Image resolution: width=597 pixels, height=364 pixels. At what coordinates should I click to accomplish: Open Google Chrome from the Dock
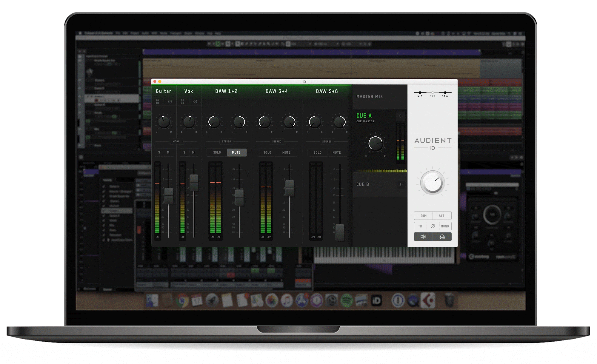(182, 301)
